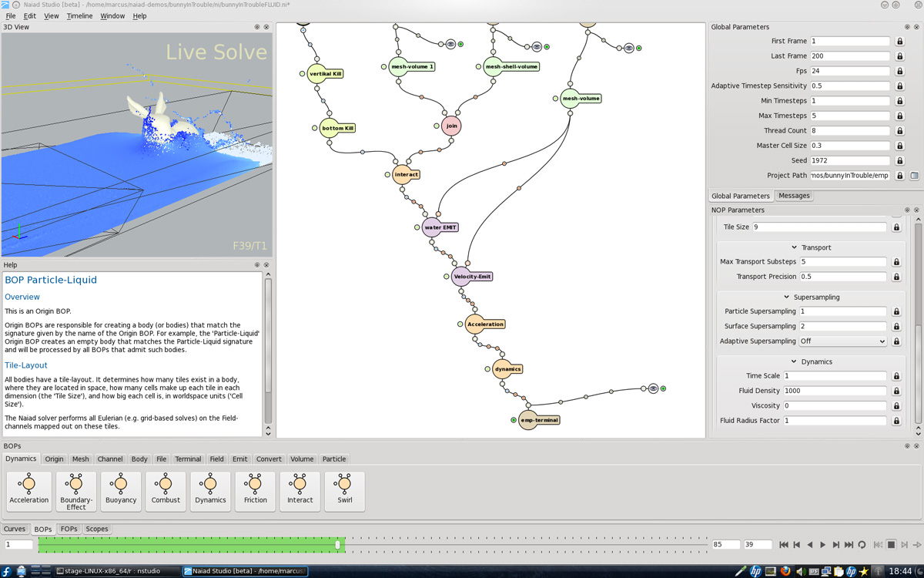The image size is (924, 578).
Task: Toggle lock on Fluid Density parameter
Action: (896, 391)
